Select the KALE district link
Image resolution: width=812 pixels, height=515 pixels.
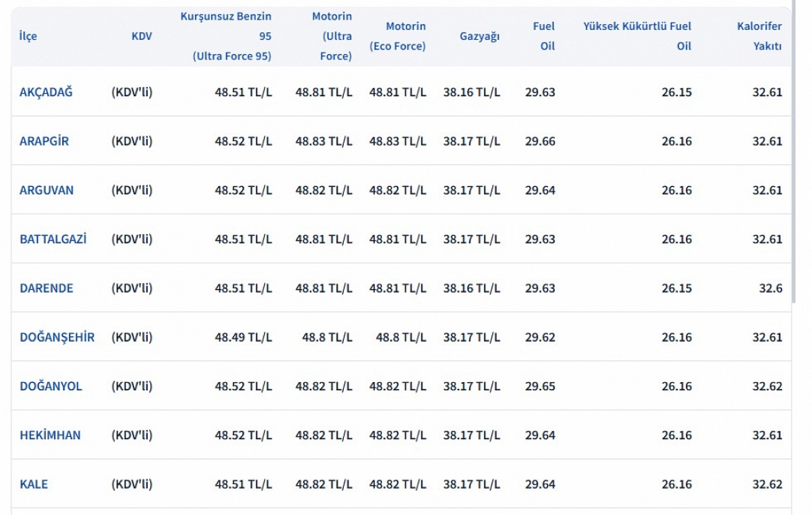click(34, 484)
